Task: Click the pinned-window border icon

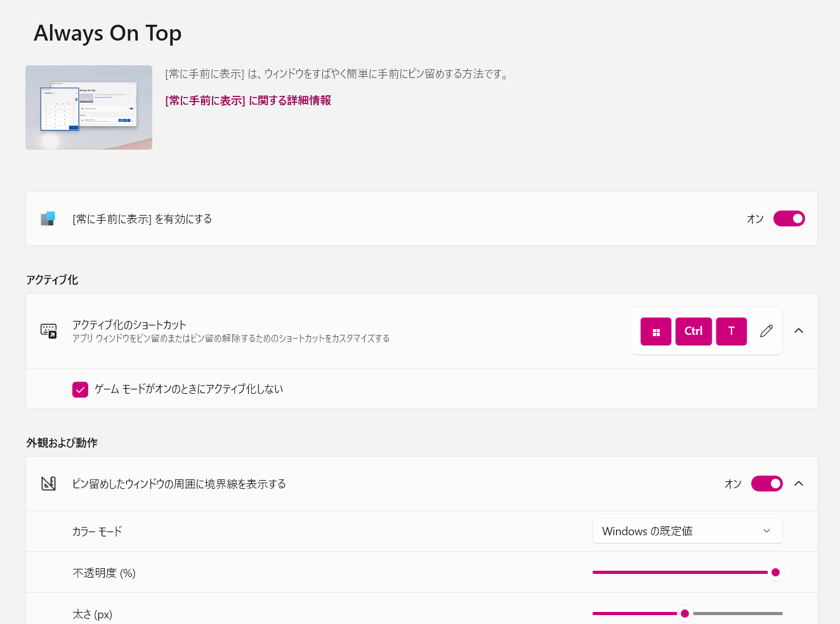Action: [49, 484]
